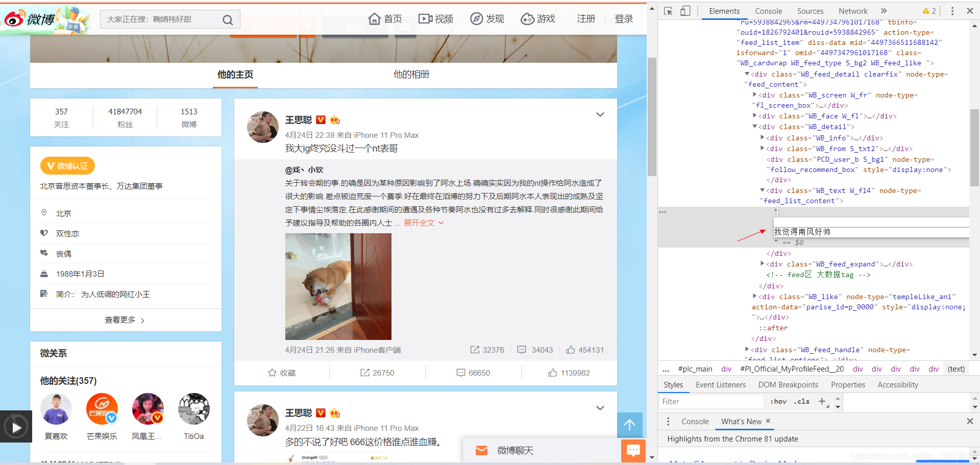The width and height of the screenshot is (980, 465).
Task: Click DevTools warnings count icon
Action: [x=929, y=11]
